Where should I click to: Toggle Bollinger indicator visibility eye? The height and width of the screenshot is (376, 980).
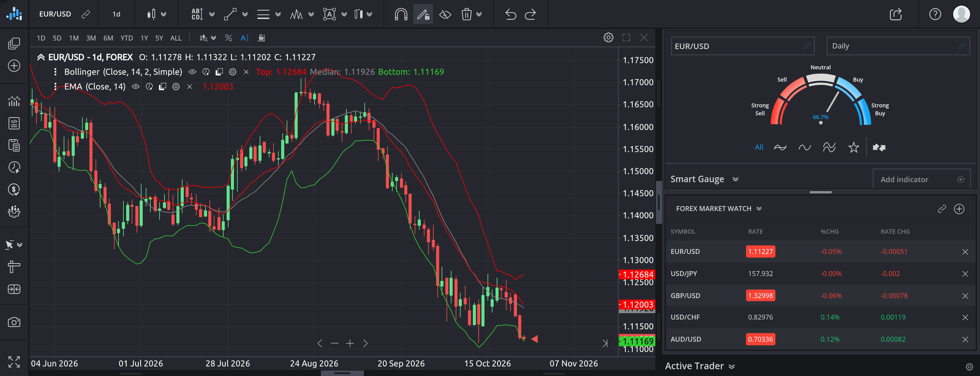[x=192, y=72]
